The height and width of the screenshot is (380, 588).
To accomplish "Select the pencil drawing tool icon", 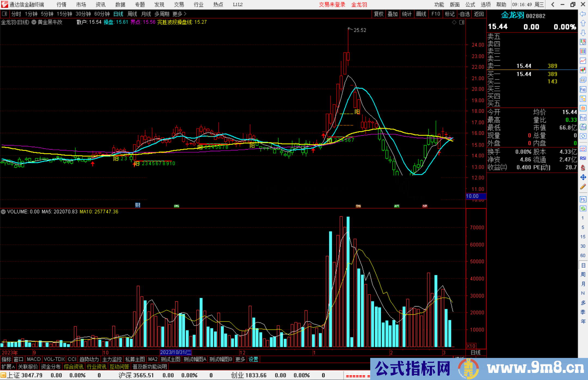I will [x=583, y=187].
